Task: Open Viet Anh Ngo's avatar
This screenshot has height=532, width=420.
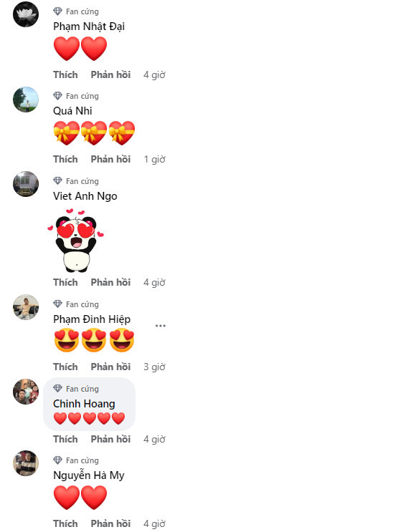Action: tap(26, 184)
